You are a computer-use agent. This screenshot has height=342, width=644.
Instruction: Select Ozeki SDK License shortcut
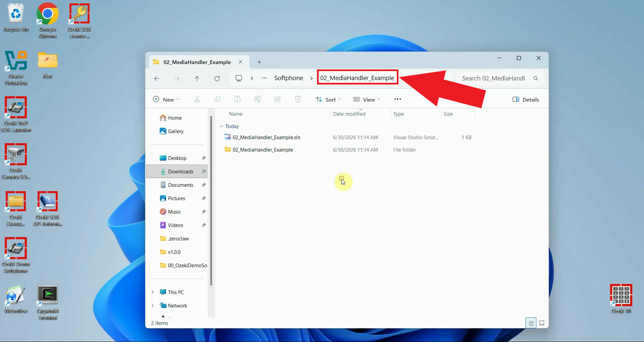pyautogui.click(x=79, y=21)
